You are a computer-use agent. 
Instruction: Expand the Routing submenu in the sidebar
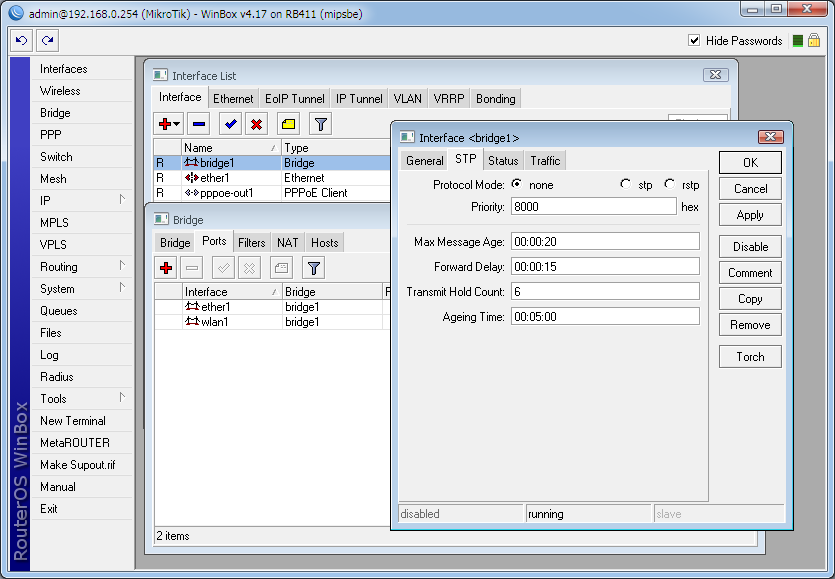click(x=122, y=266)
